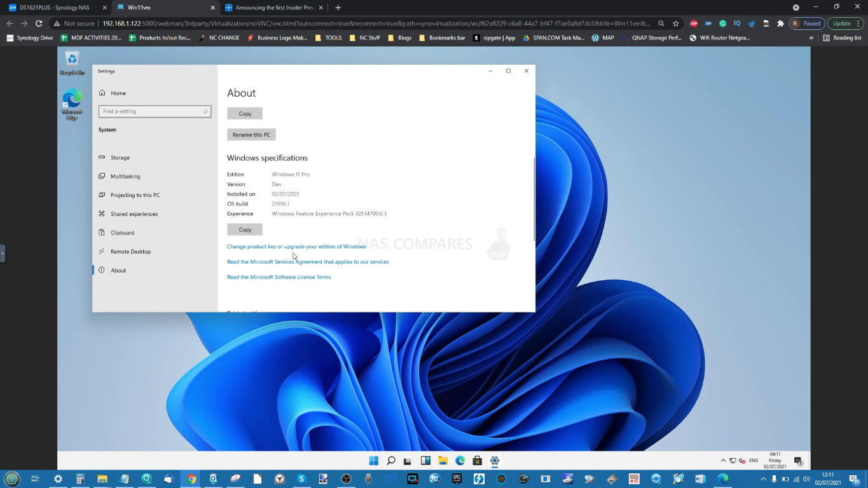Click Rename this PC button

pyautogui.click(x=251, y=135)
